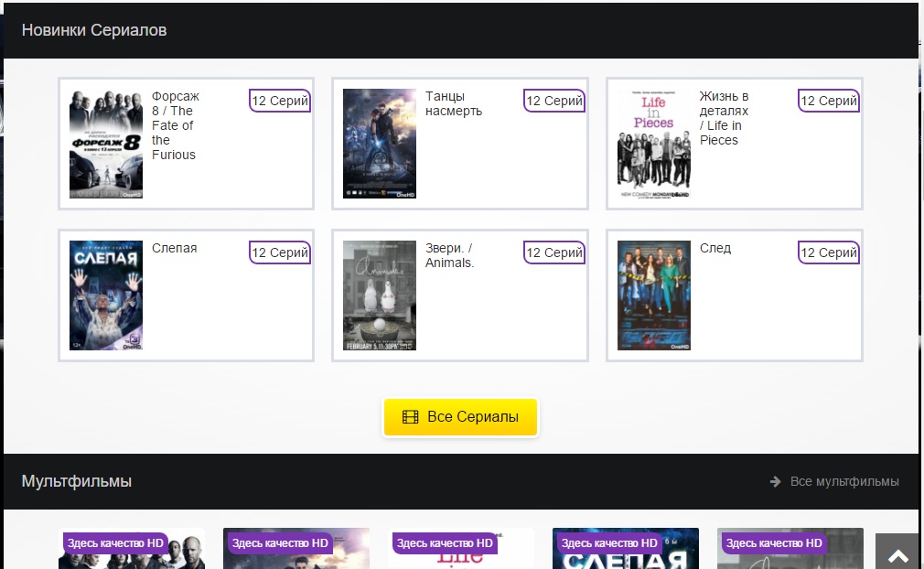
Task: Open the grey fifth thumbnail in Мультфильмы row
Action: pyautogui.click(x=790, y=549)
